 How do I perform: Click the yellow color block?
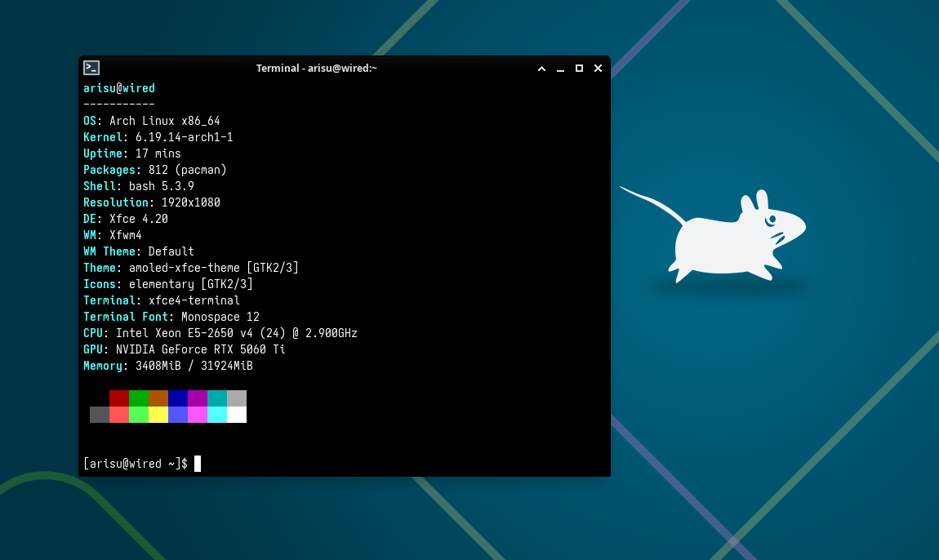(x=158, y=415)
